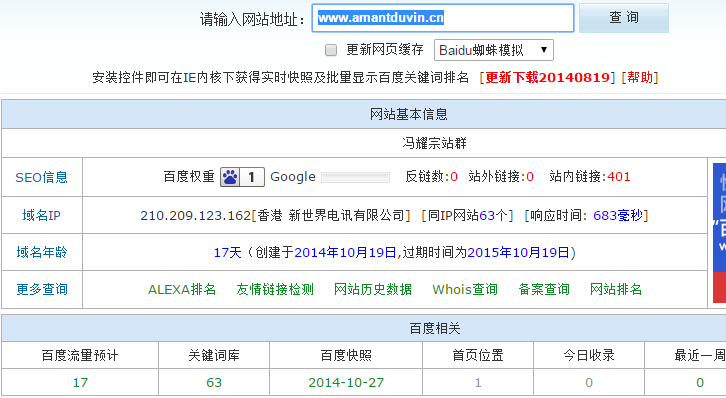Viewport: 726px width, 398px height.
Task: Focus the website address input field
Action: (x=443, y=18)
